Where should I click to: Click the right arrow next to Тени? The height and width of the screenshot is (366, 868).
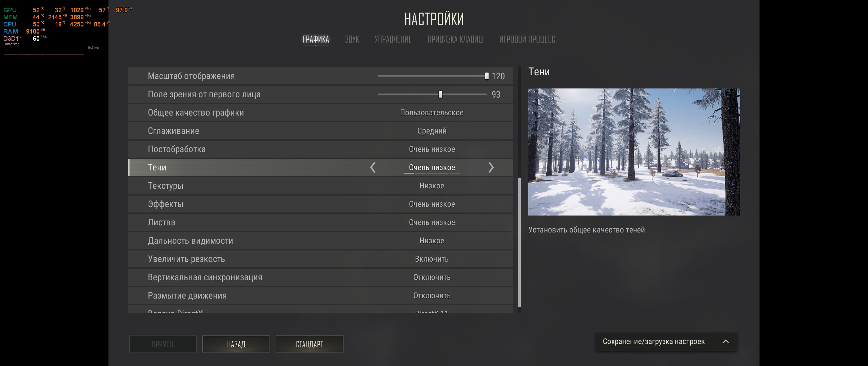point(491,167)
